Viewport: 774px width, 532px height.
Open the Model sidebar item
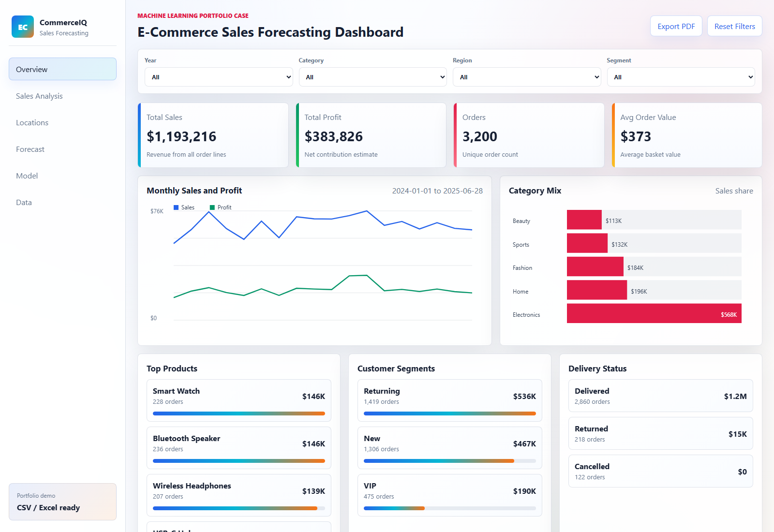coord(62,176)
